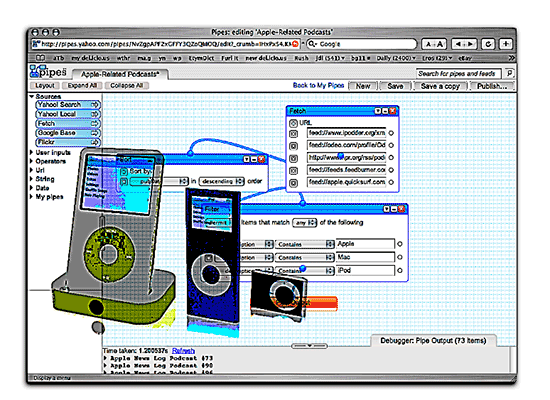Open the Contains dropdown in Apple row
The image size is (550, 400).
[305, 244]
